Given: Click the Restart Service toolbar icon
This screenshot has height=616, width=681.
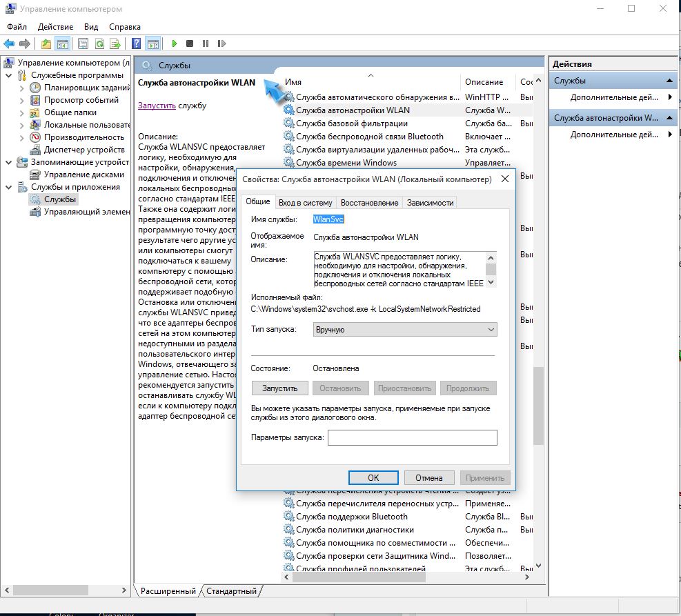Looking at the screenshot, I should tap(221, 43).
